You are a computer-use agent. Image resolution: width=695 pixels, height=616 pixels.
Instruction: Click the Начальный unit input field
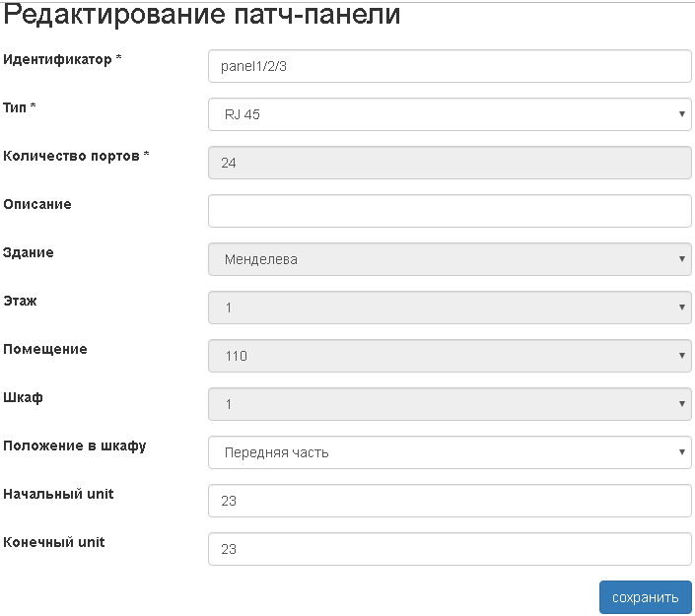[450, 501]
